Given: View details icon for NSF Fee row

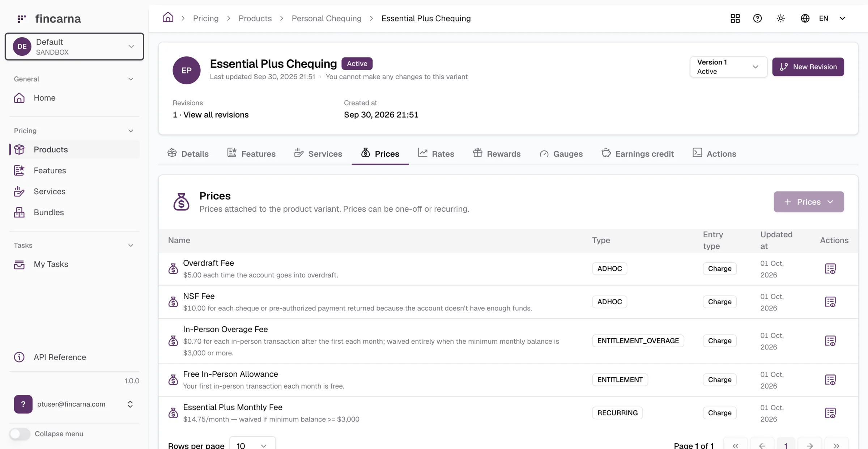Looking at the screenshot, I should (830, 302).
